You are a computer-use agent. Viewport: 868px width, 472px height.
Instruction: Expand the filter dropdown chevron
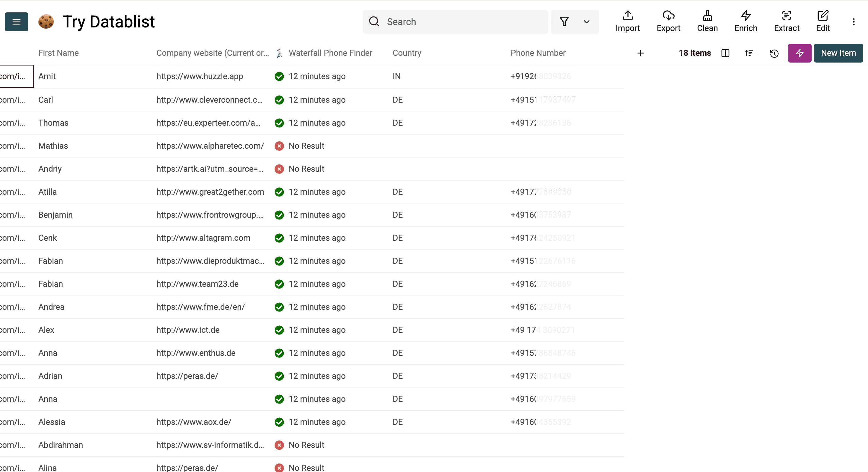point(586,22)
